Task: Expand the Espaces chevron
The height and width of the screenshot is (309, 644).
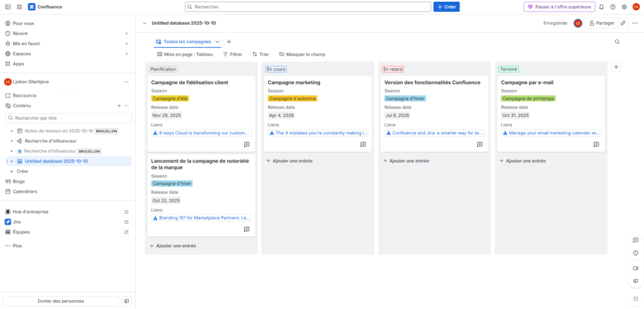Action: [126, 54]
